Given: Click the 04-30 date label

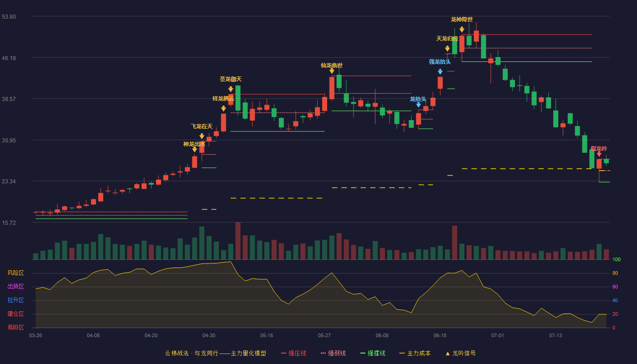Looking at the screenshot, I should [209, 335].
